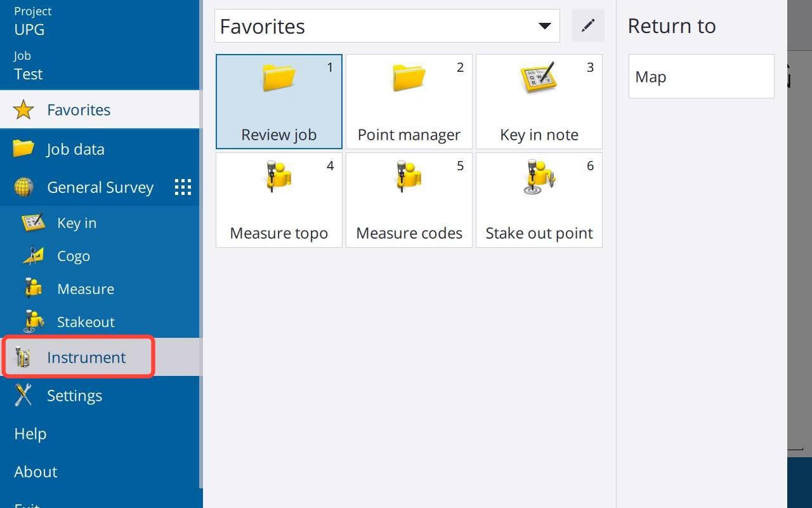Viewport: 812px width, 508px height.
Task: Select Stakeout under General Survey
Action: (x=86, y=322)
